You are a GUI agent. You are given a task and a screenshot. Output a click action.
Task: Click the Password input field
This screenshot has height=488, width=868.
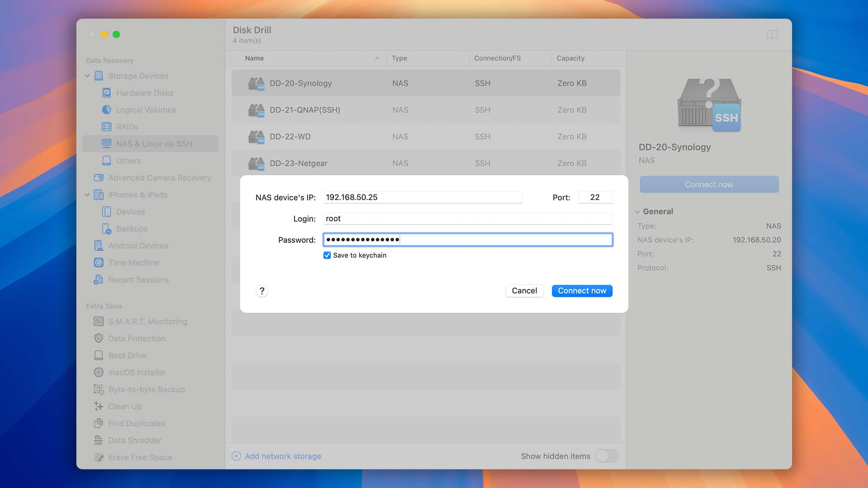coord(468,240)
